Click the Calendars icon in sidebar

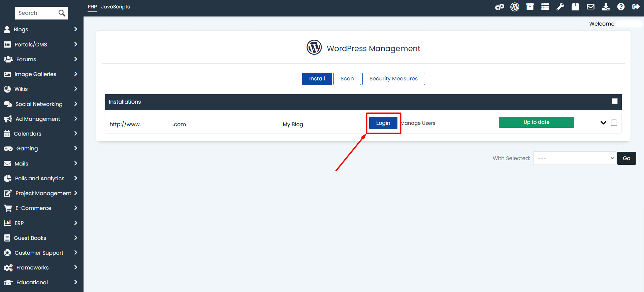click(x=7, y=134)
